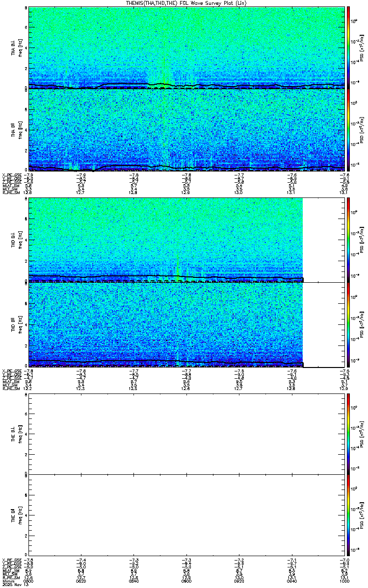This screenshot has width=368, height=588.
Task: Click 'X_RE_GSE' row label under THA panels
Action: tap(11, 175)
